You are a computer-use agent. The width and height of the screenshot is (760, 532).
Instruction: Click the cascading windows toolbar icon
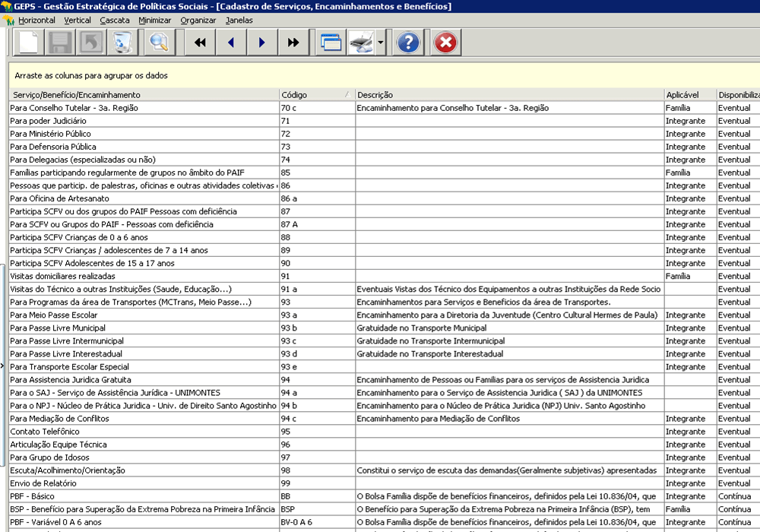click(331, 42)
